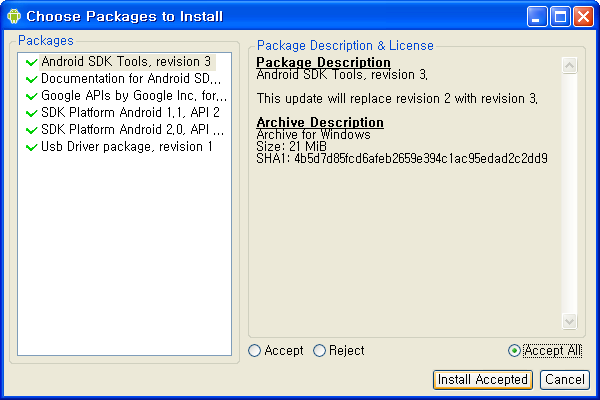Click the Android robot icon in title bar
The height and width of the screenshot is (400, 600).
click(x=14, y=16)
